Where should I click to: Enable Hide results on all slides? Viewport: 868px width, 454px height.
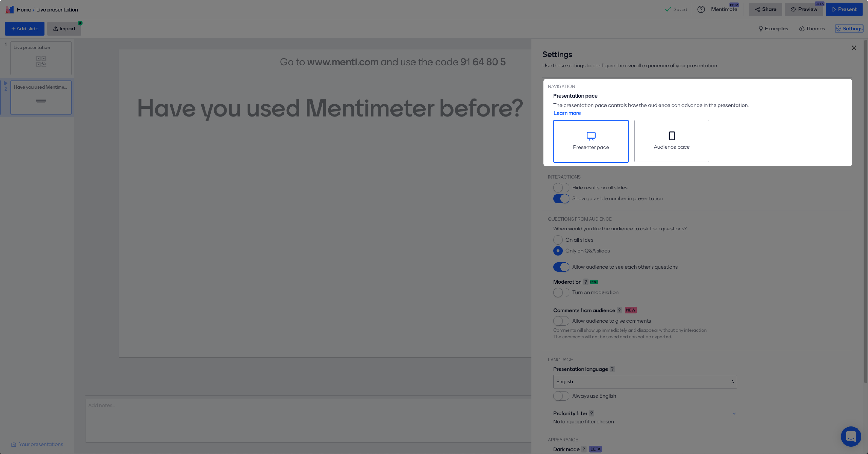tap(561, 188)
